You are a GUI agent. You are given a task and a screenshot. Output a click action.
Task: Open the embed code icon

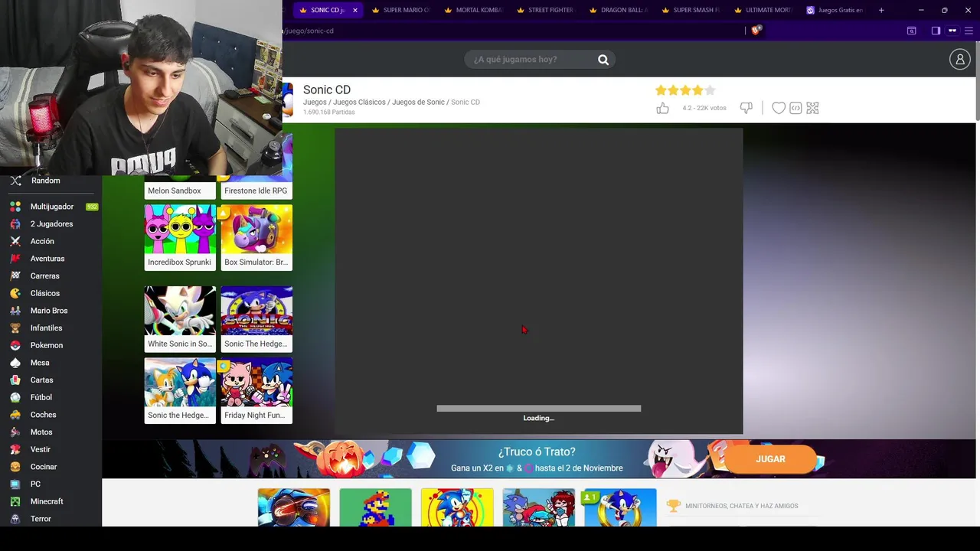(795, 108)
